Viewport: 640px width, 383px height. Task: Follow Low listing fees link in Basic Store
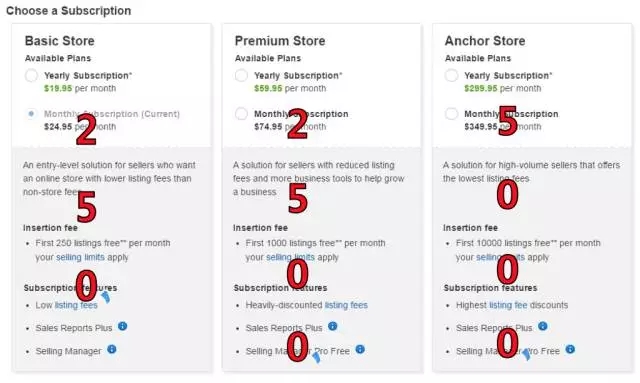click(x=76, y=305)
